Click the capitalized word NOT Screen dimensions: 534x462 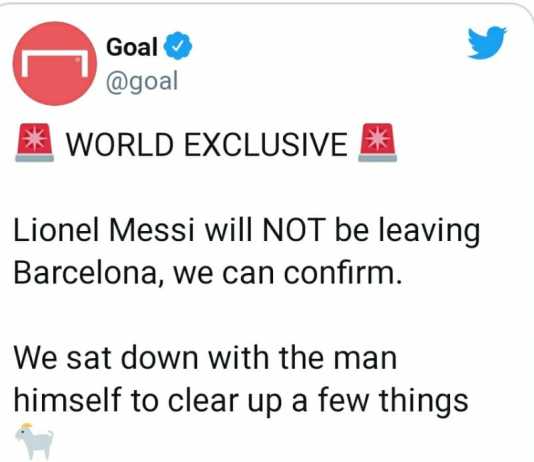[x=292, y=230]
